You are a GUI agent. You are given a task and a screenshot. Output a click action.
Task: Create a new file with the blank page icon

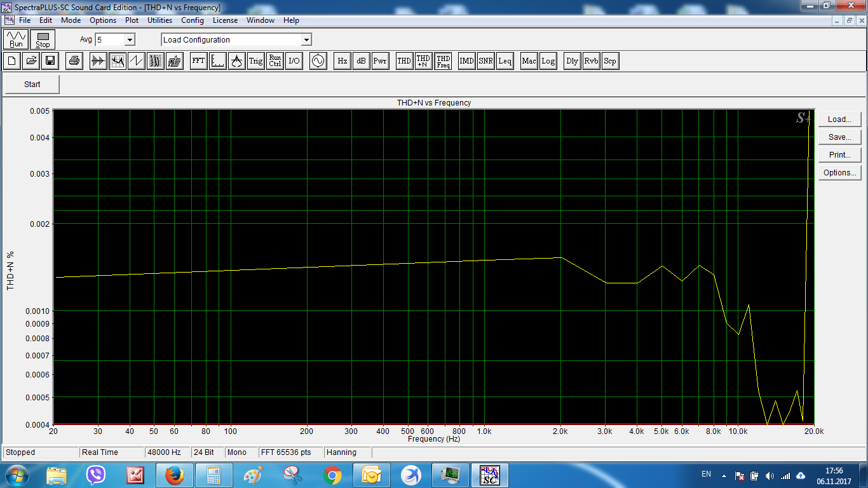(12, 61)
